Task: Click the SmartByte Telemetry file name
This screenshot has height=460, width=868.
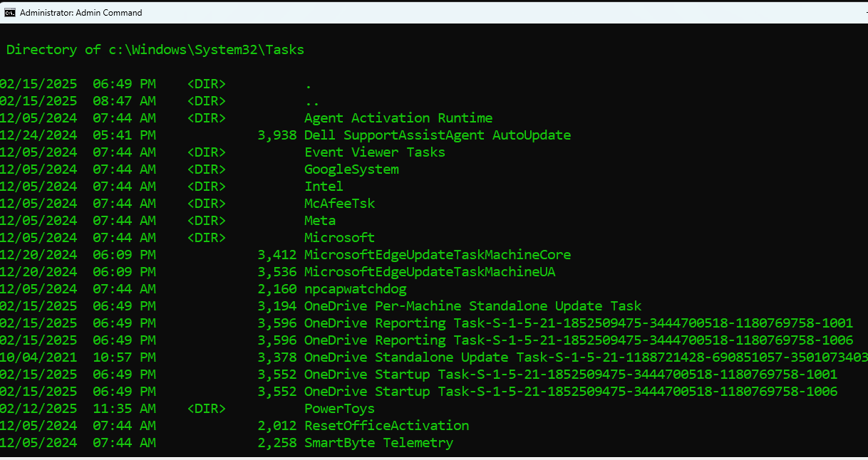Action: 378,443
